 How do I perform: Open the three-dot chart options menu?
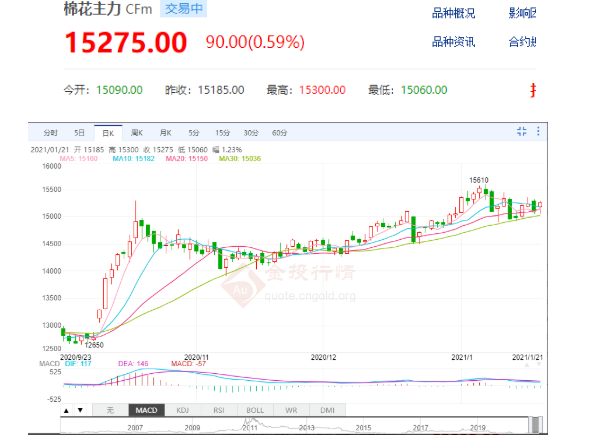pos(538,131)
